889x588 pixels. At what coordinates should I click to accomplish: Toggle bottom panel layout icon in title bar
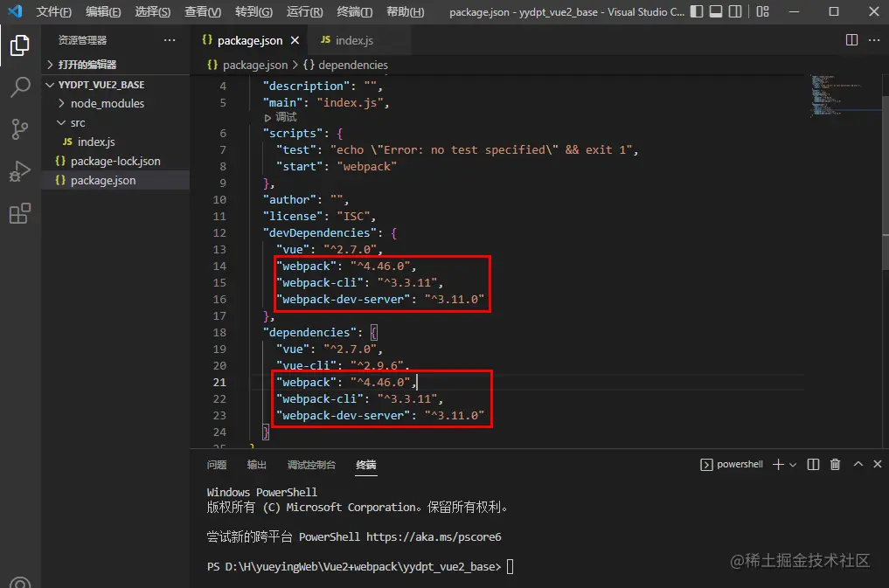point(716,11)
